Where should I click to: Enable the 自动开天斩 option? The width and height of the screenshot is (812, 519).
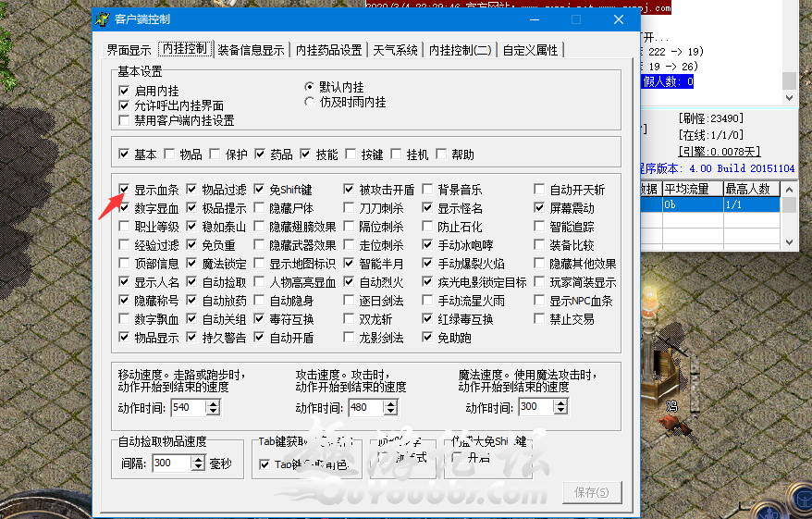(539, 190)
